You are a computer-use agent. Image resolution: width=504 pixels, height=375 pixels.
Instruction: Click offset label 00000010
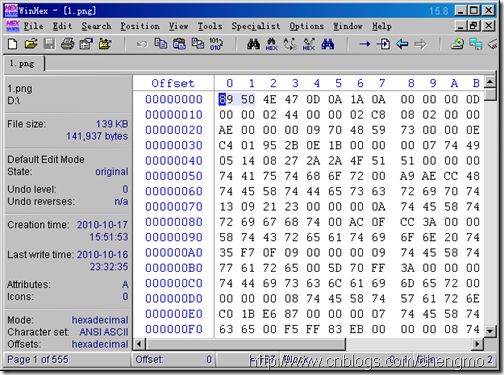(174, 115)
